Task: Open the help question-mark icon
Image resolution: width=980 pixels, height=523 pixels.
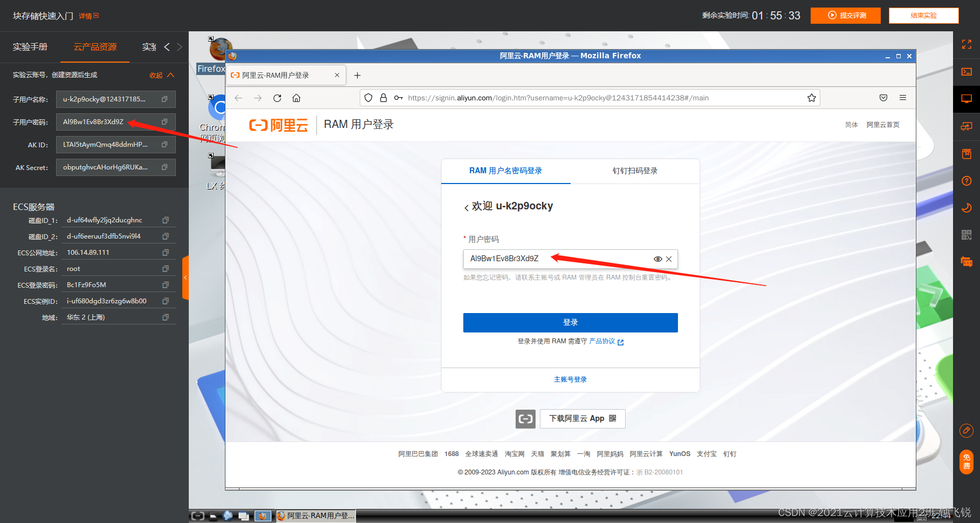Action: [x=967, y=181]
